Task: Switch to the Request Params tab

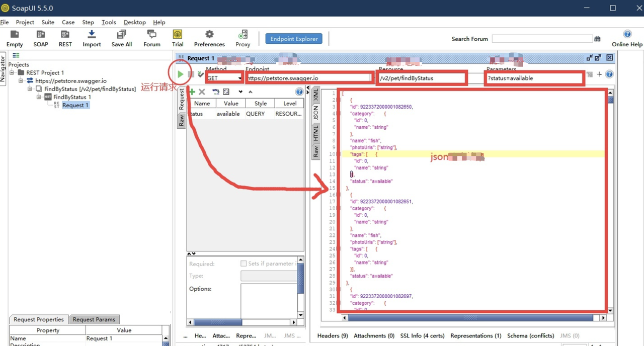Action: tap(94, 319)
